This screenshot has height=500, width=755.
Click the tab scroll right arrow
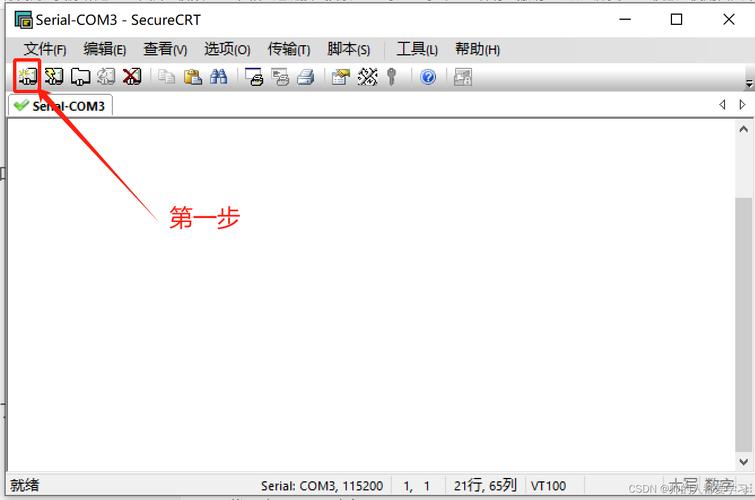coord(742,105)
